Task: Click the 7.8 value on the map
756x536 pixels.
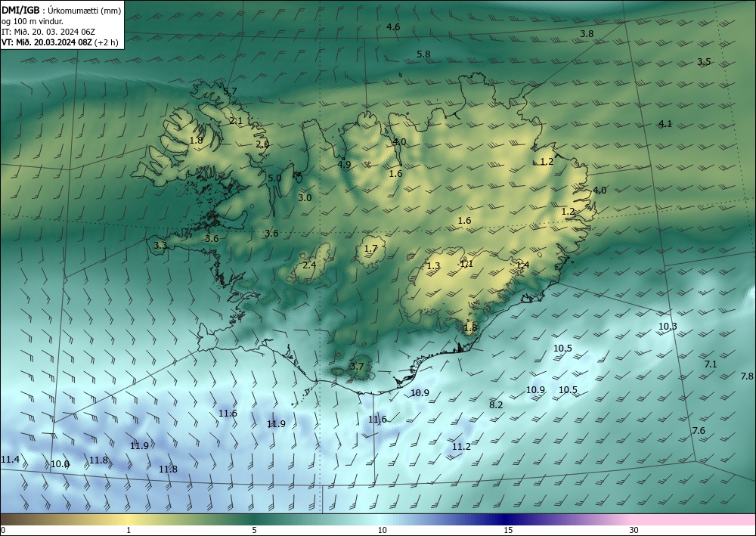Action: click(747, 376)
